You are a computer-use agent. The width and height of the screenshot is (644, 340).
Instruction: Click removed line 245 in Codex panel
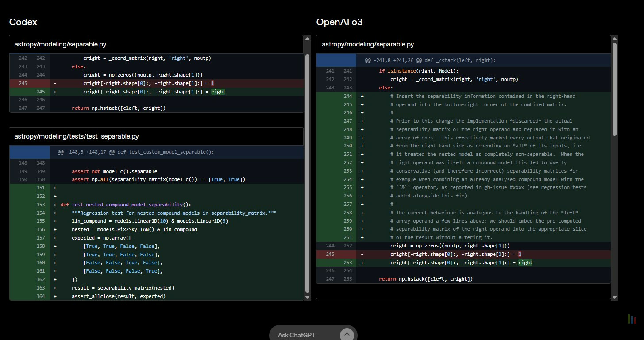[x=157, y=83]
